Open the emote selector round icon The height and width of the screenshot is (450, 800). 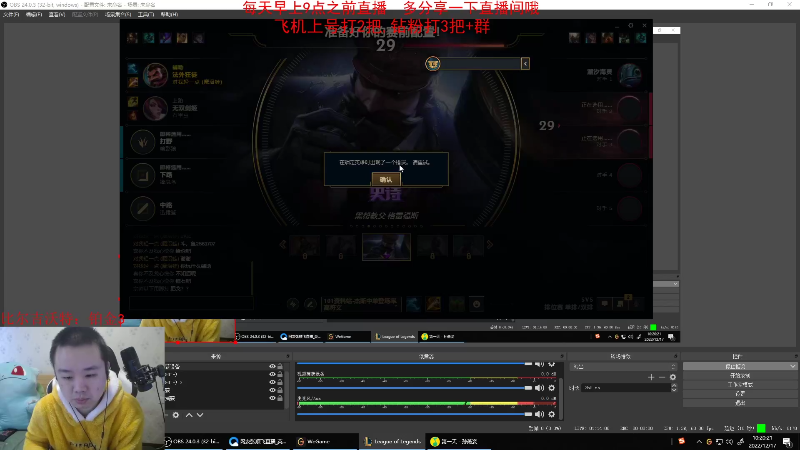pyautogui.click(x=477, y=304)
